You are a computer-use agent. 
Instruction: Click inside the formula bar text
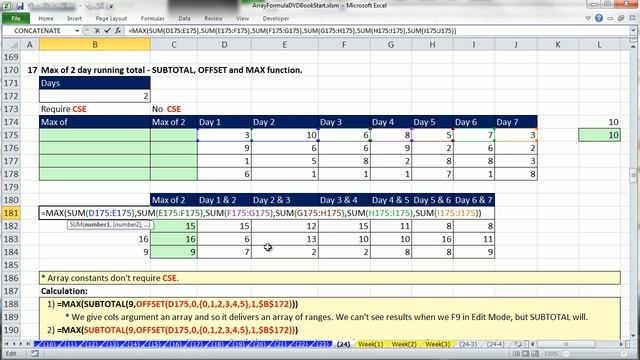(292, 31)
